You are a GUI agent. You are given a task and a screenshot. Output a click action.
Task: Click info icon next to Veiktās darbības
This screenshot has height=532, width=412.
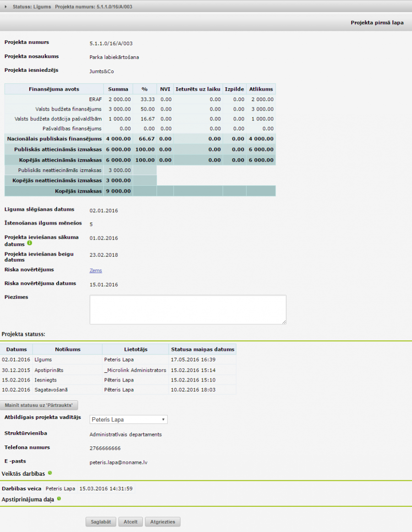click(x=50, y=473)
